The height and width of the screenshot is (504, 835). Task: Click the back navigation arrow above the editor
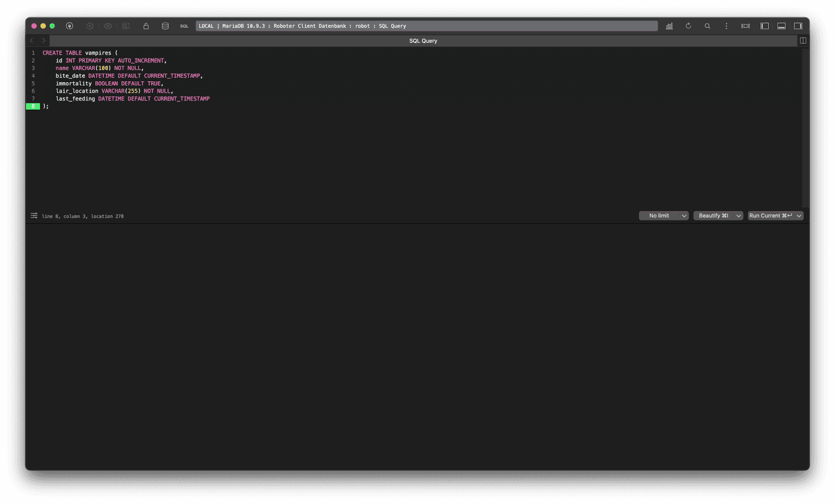coord(31,41)
